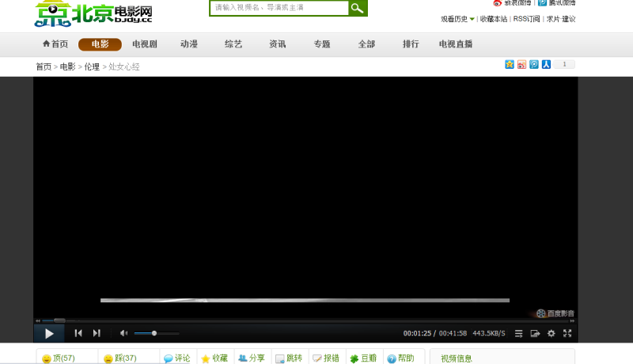This screenshot has width=633, height=364.
Task: Mute the player volume speaker icon
Action: [123, 333]
